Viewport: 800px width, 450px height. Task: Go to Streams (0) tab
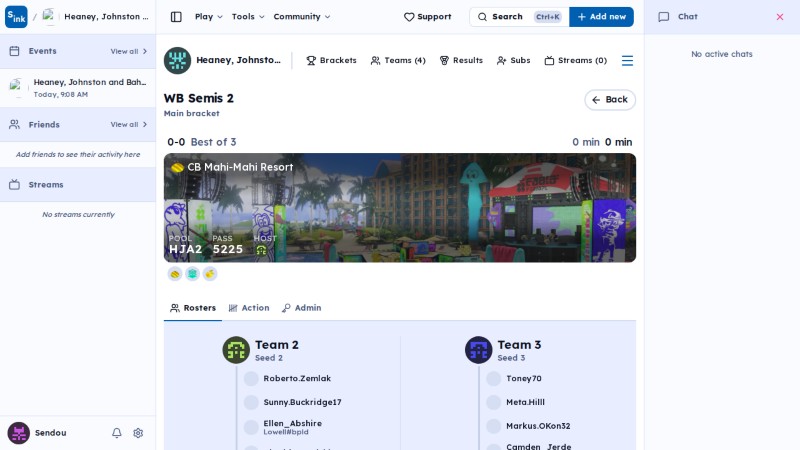pyautogui.click(x=576, y=60)
